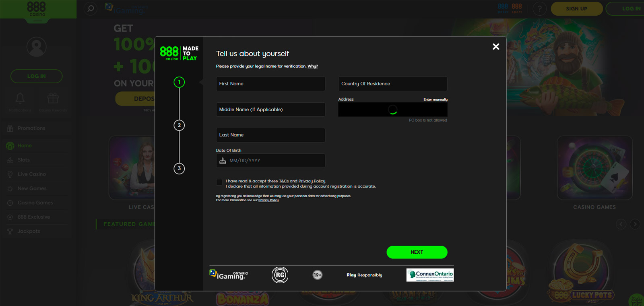The width and height of the screenshot is (644, 306).
Task: Click the ConnexOntario logo
Action: [x=430, y=275]
